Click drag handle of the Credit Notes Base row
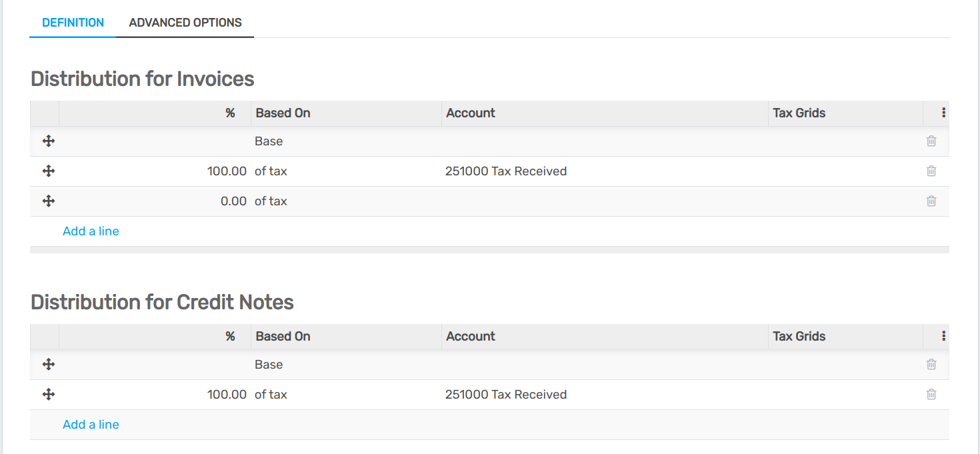The width and height of the screenshot is (980, 454). (x=48, y=365)
